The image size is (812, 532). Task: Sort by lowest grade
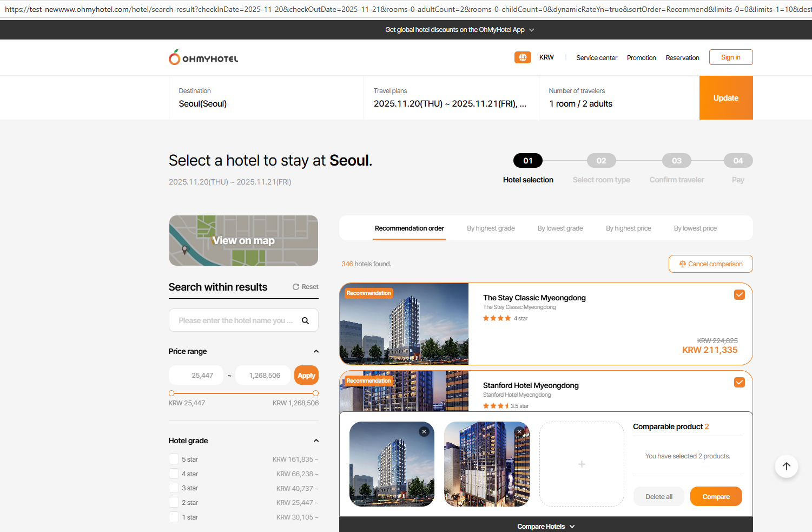(x=560, y=228)
